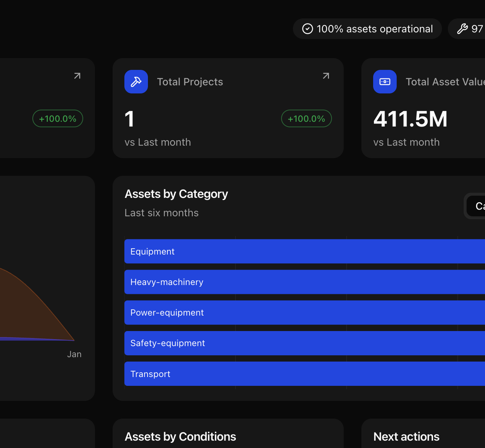Click the '100% assets operational' status pill

point(367,29)
